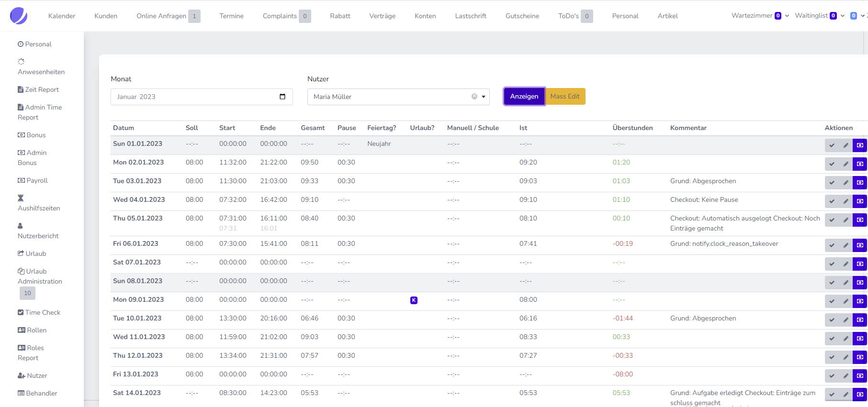Go to Admin Time Report in the sidebar
This screenshot has height=407, width=868.
[40, 112]
